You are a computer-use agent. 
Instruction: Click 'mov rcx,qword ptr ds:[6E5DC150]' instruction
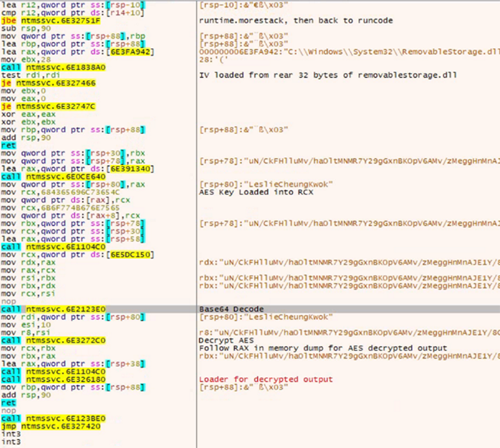77,255
